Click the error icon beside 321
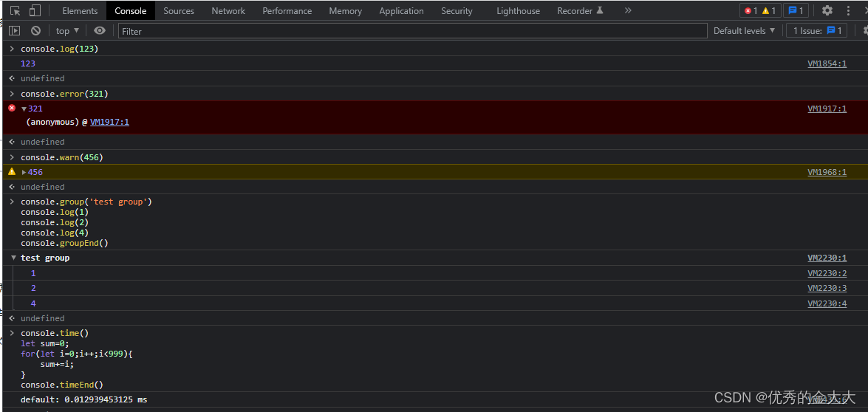The height and width of the screenshot is (412, 868). coord(12,108)
